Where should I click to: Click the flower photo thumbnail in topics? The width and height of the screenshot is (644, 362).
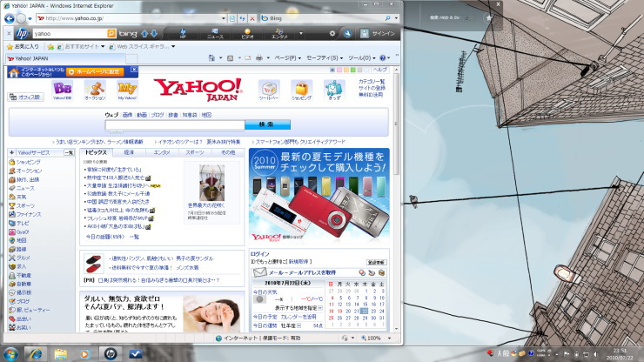[211, 183]
